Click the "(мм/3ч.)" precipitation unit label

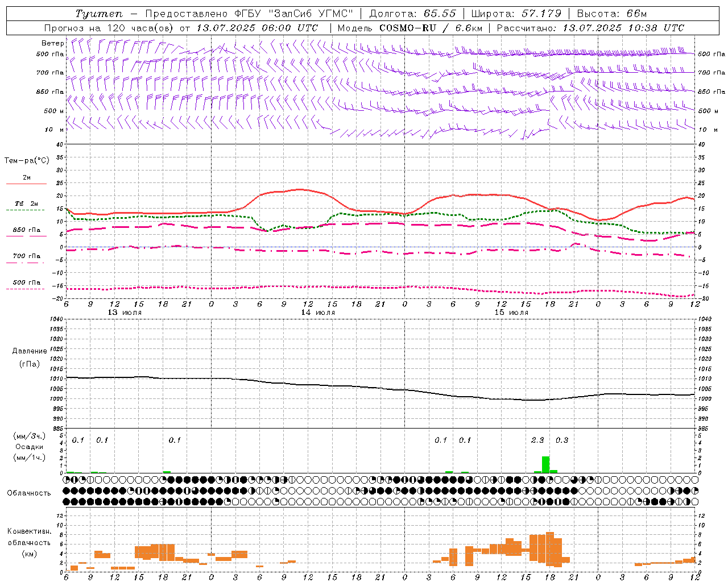pyautogui.click(x=29, y=436)
